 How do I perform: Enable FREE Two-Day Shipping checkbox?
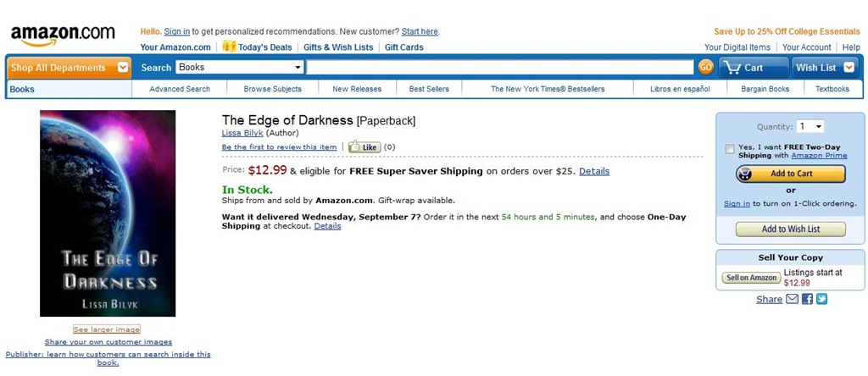[730, 149]
